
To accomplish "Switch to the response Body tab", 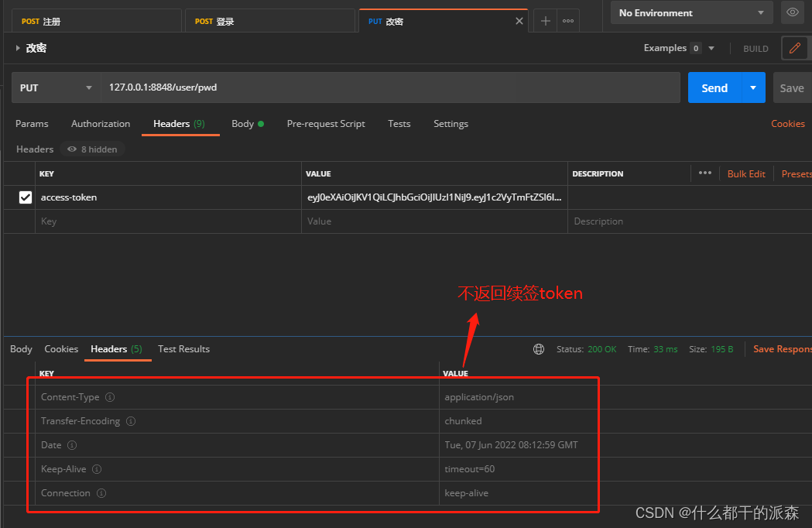I will tap(21, 349).
